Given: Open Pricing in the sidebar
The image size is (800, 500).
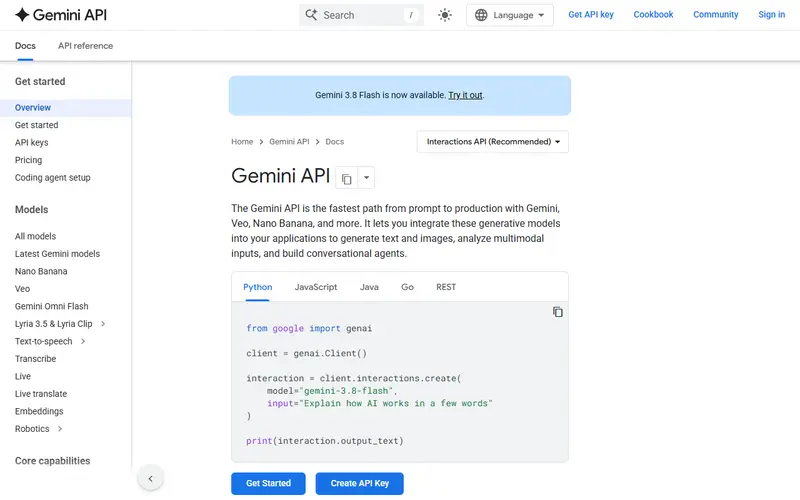Looking at the screenshot, I should coord(29,160).
